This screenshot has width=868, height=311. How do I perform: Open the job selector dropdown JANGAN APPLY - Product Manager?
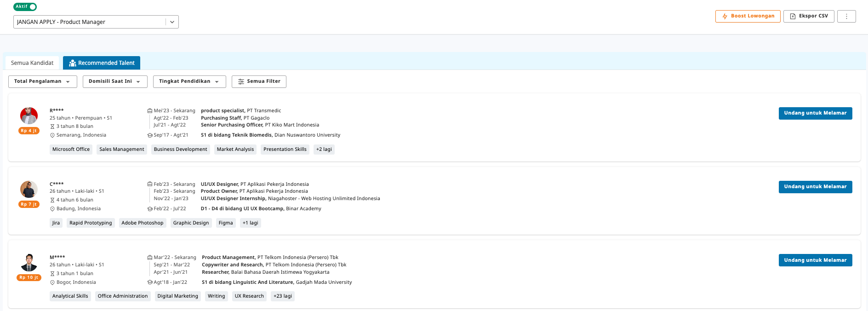96,22
